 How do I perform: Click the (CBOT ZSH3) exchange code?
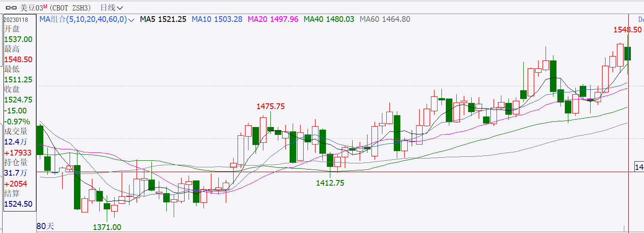pyautogui.click(x=70, y=8)
